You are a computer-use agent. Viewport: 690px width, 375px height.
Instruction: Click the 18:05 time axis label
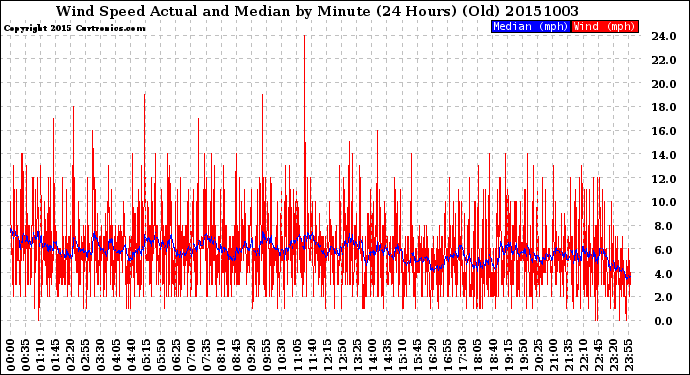(477, 355)
